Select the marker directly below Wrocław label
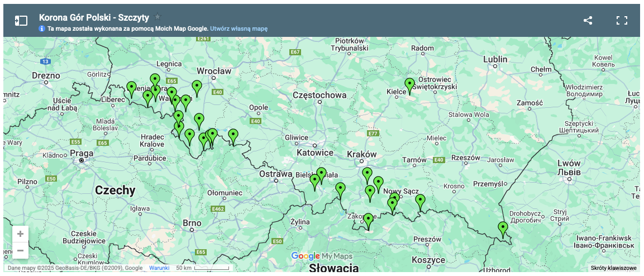Image resolution: width=644 pixels, height=276 pixels. (x=197, y=87)
